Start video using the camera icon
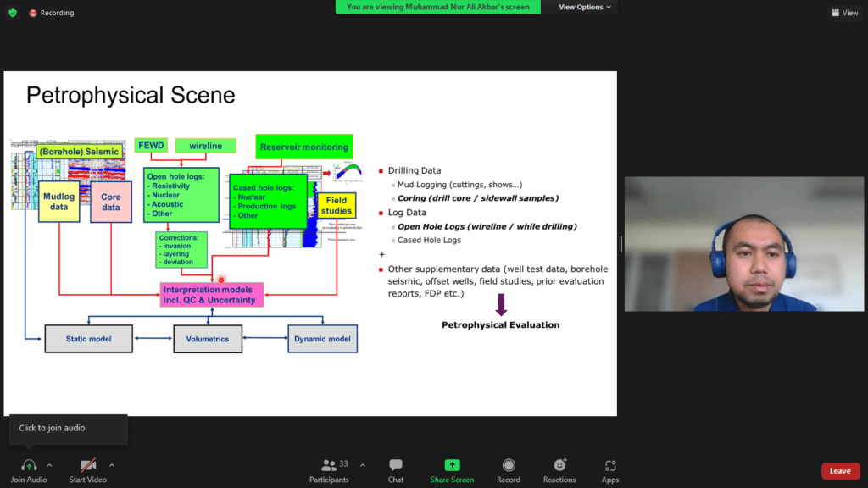Image resolution: width=868 pixels, height=488 pixels. [88, 465]
